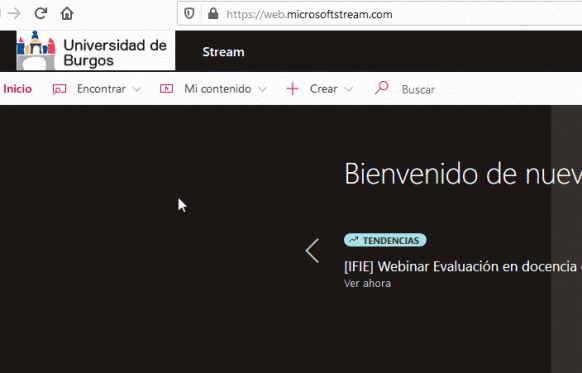Open the shield tracking protection icon
This screenshot has height=373, width=582.
pyautogui.click(x=189, y=14)
